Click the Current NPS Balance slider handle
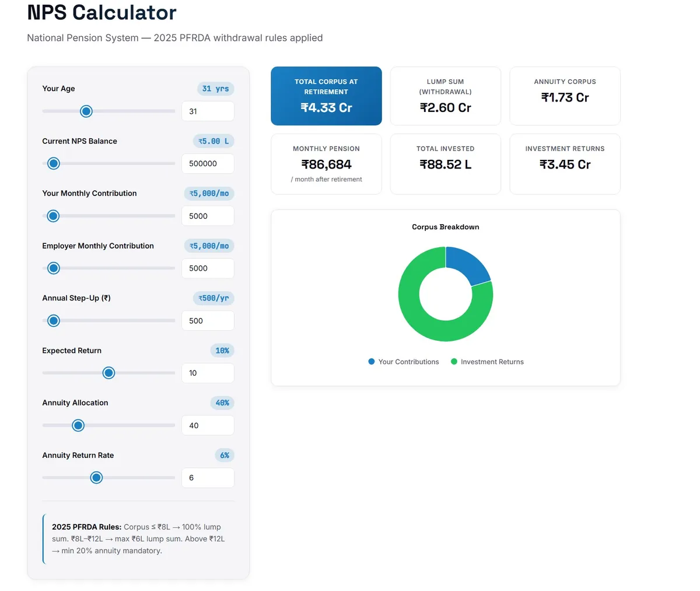Screen dimensions: 700x591 click(54, 164)
